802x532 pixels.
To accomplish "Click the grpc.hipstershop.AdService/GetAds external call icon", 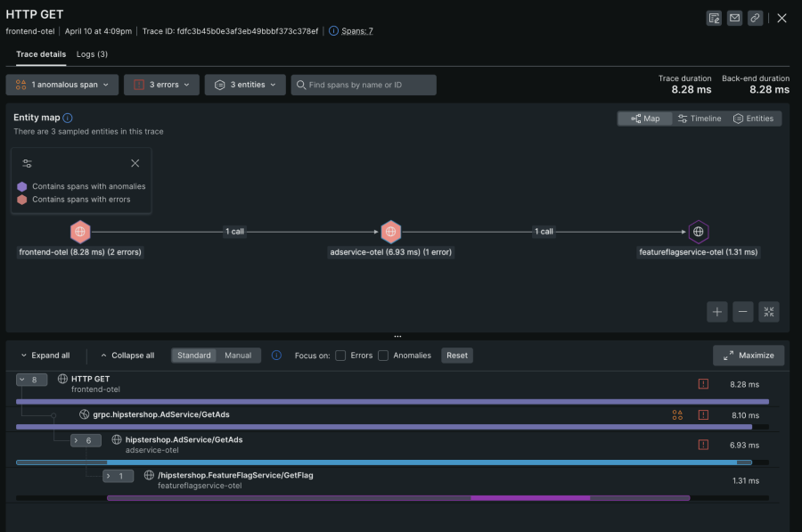I will click(85, 414).
